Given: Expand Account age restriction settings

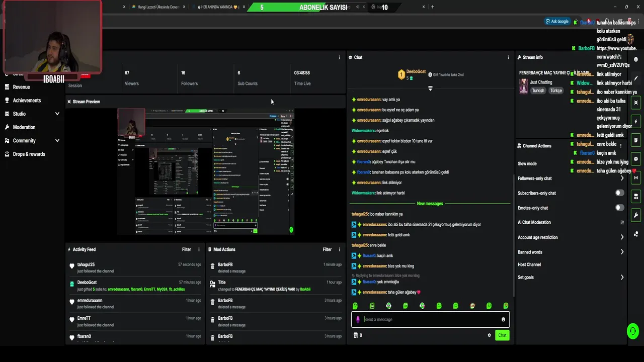Looking at the screenshot, I should click(x=622, y=237).
